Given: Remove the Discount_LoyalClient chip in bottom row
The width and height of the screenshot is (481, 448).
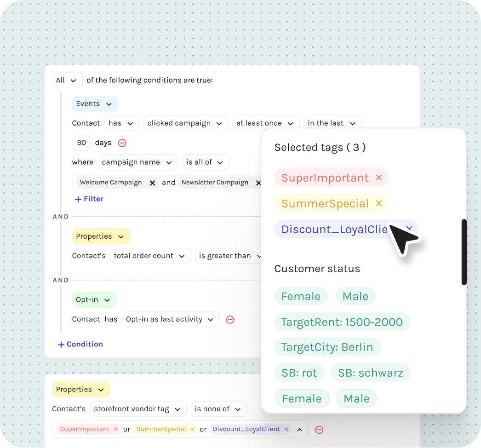Looking at the screenshot, I should (286, 429).
